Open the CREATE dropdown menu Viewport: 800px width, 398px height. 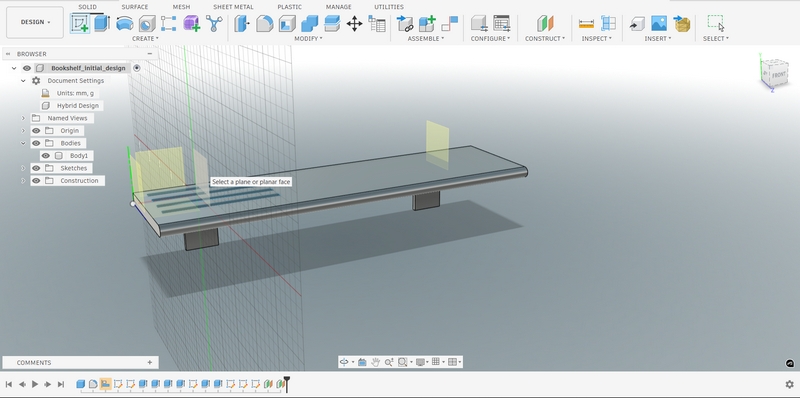145,39
